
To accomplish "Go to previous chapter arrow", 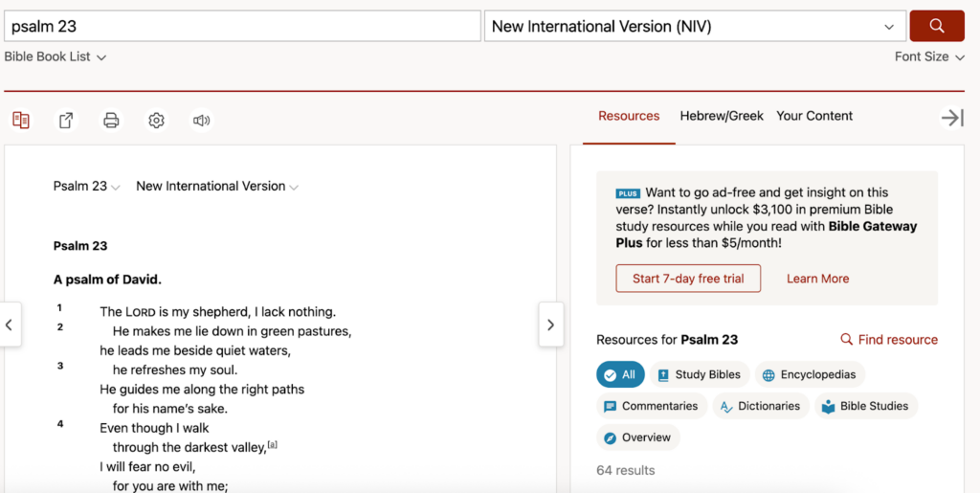I will click(10, 325).
